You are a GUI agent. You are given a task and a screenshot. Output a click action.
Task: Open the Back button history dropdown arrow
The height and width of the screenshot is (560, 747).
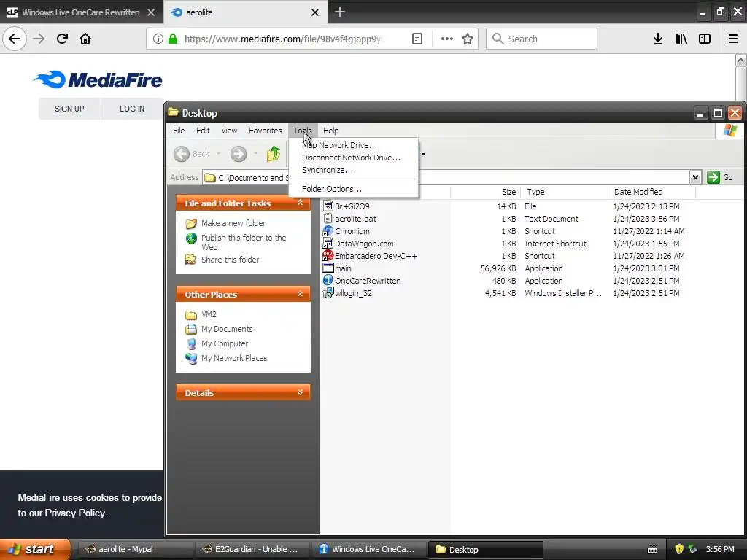pos(219,153)
